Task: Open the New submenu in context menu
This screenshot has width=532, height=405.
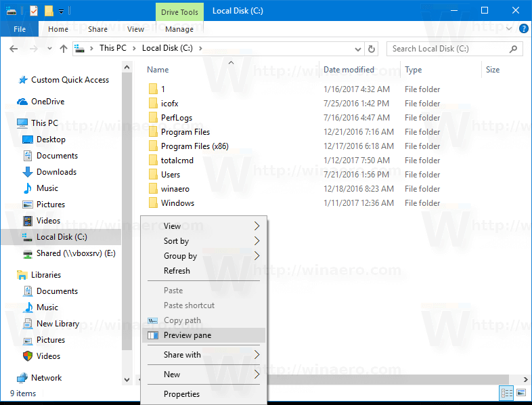Action: (x=204, y=375)
